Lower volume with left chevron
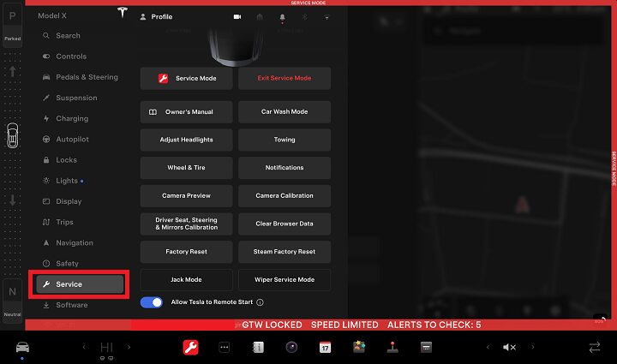617x364 pixels. tap(488, 347)
